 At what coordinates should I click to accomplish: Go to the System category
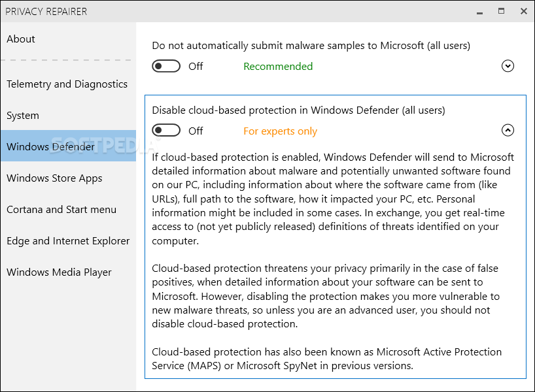(23, 116)
